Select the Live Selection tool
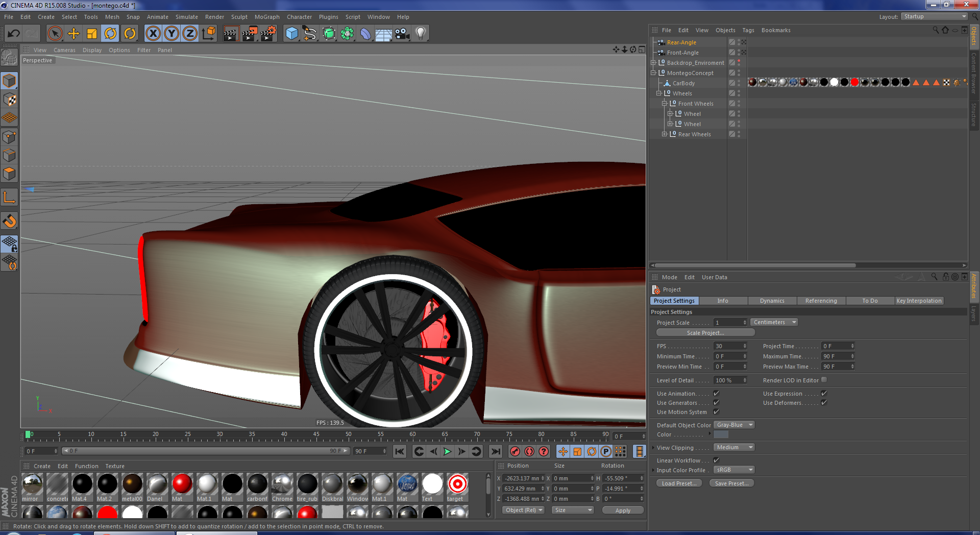 coord(55,34)
